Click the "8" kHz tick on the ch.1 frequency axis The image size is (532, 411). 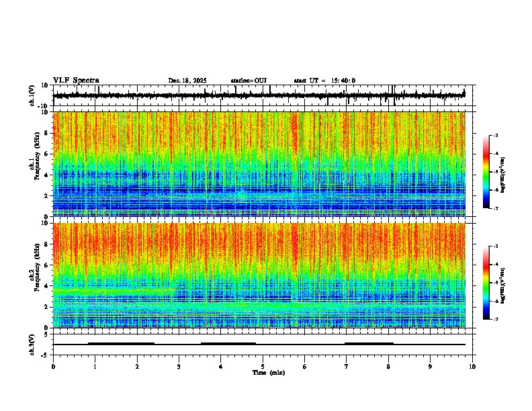(46, 133)
